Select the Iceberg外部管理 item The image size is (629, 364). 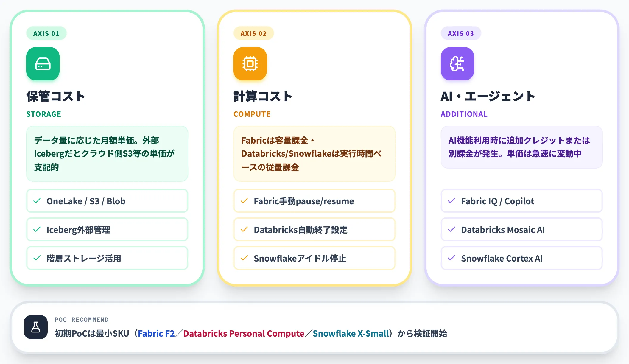tap(107, 229)
